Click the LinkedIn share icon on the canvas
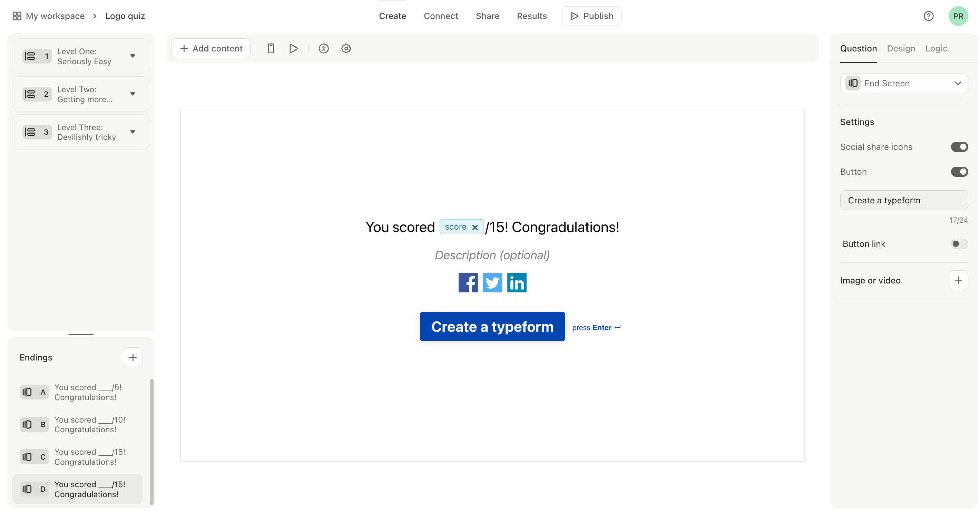This screenshot has width=980, height=511. (516, 282)
